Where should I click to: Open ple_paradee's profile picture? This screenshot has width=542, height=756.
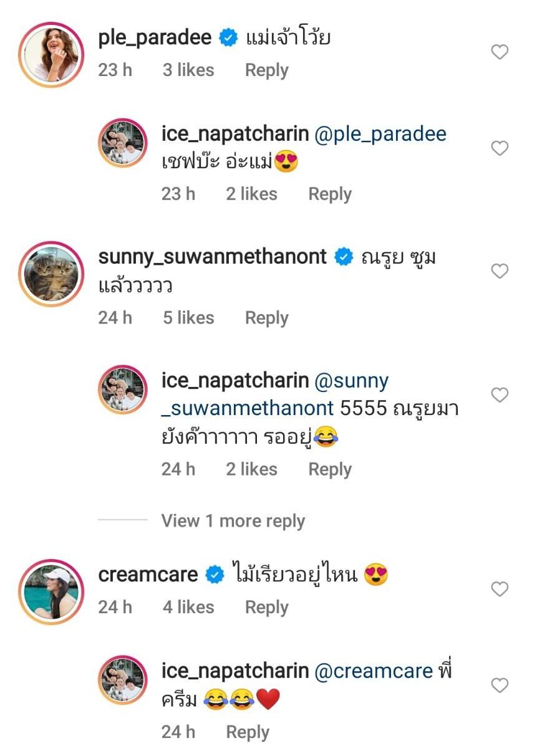51,55
